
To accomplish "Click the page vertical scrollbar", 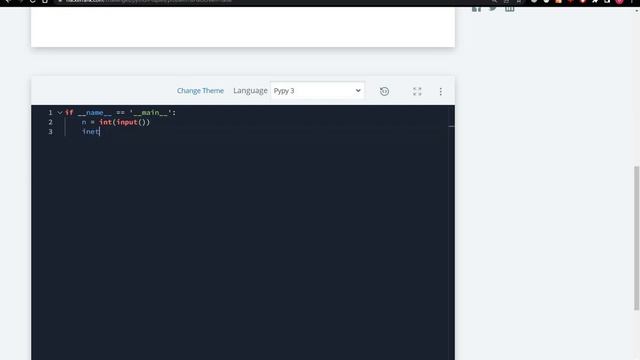I will pos(636,238).
